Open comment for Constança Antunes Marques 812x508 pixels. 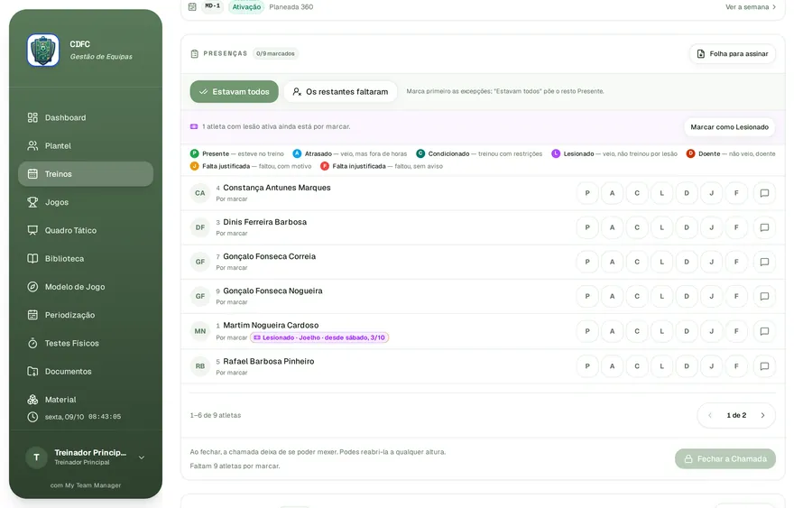(x=764, y=193)
